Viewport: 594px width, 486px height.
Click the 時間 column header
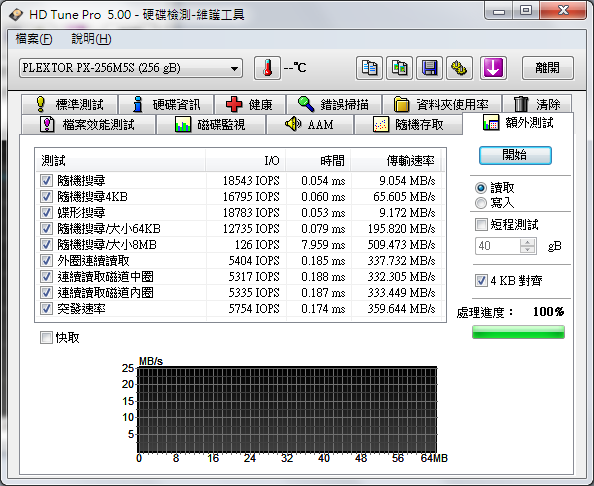point(318,161)
